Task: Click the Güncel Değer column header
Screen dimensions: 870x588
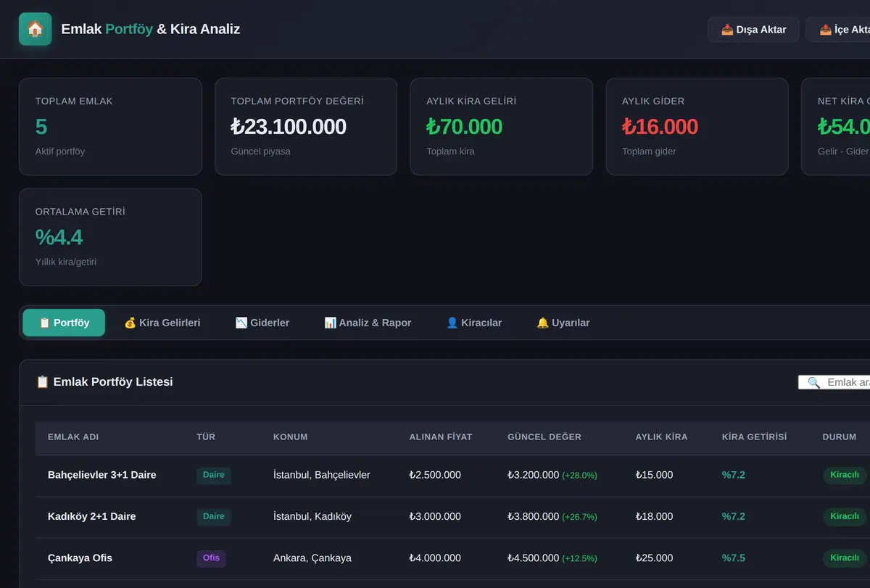Action: pos(544,437)
